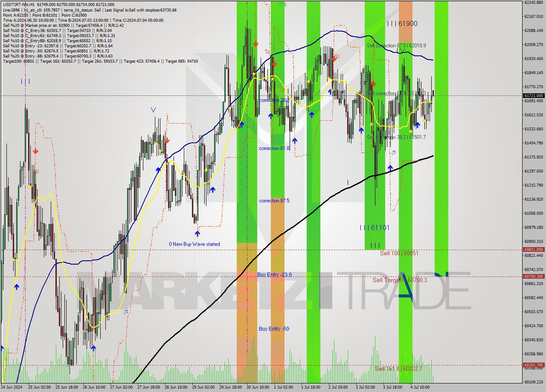Click the '27 Jun 18:00' time axis label
The height and width of the screenshot is (392, 546).
(x=149, y=387)
